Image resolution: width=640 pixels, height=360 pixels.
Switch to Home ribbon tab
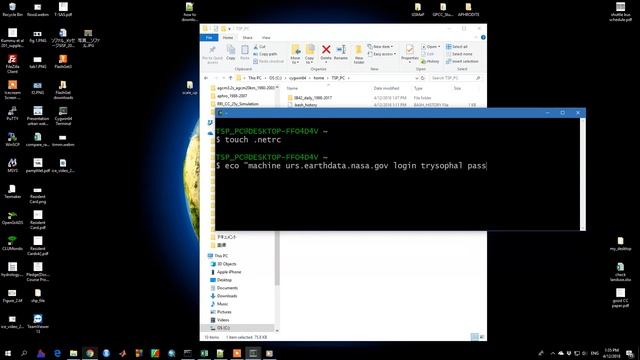[x=228, y=38]
